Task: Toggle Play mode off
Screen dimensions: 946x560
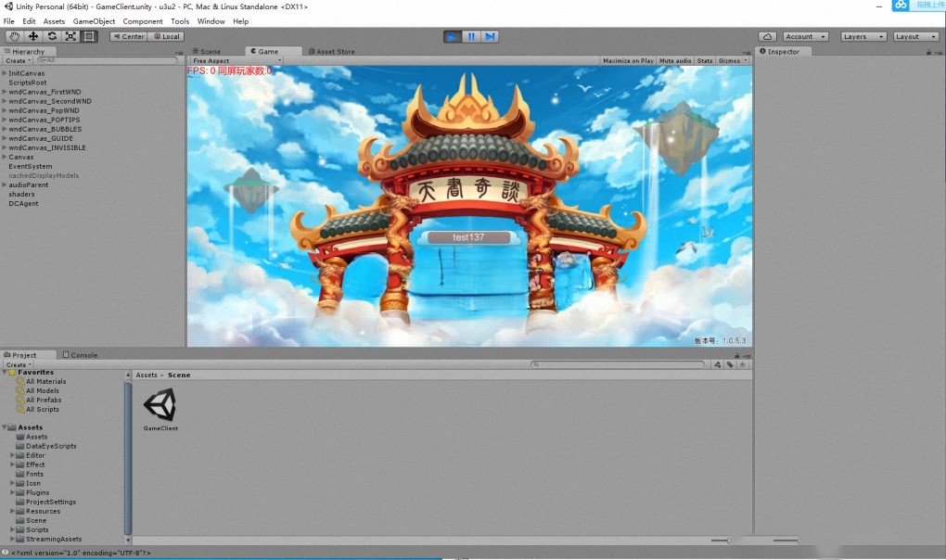Action: (452, 36)
